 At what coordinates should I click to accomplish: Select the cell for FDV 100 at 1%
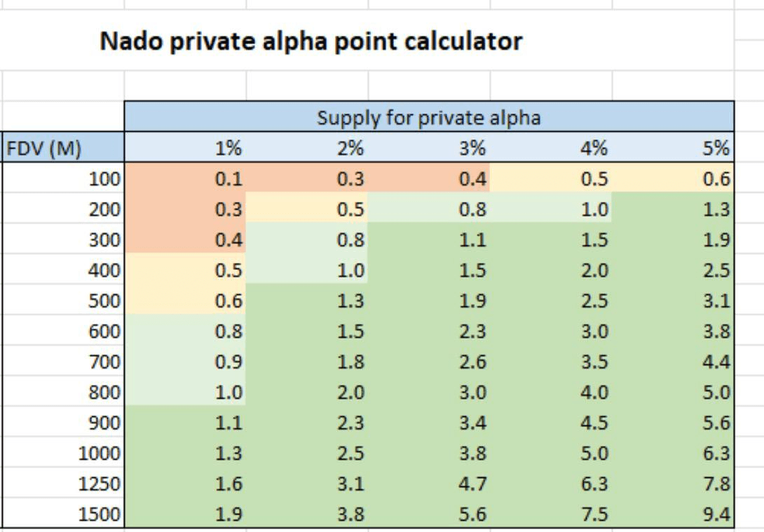pos(185,179)
